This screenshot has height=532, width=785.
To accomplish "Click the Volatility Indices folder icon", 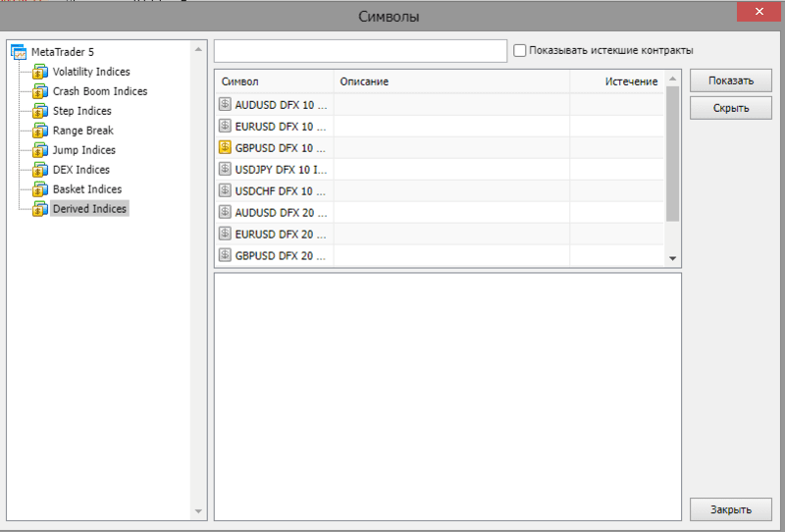I will [40, 72].
